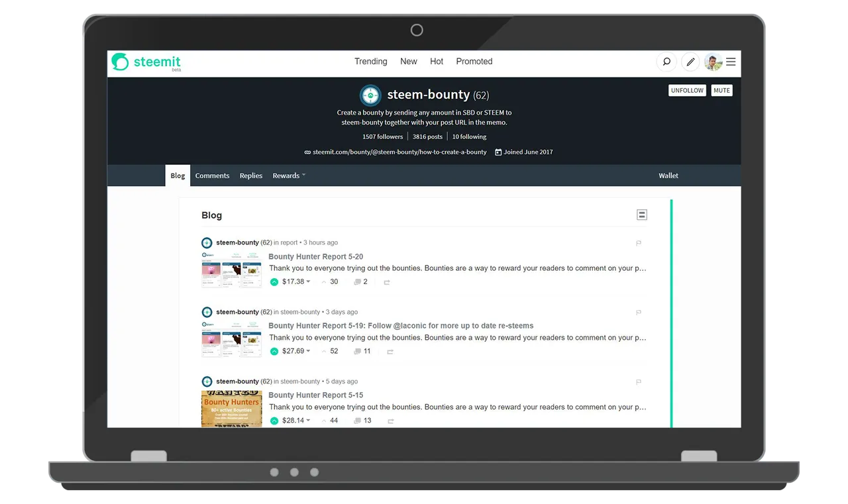This screenshot has height=504, width=848.
Task: Resteem the Bounty Hunter Report 5-15 post
Action: (391, 421)
